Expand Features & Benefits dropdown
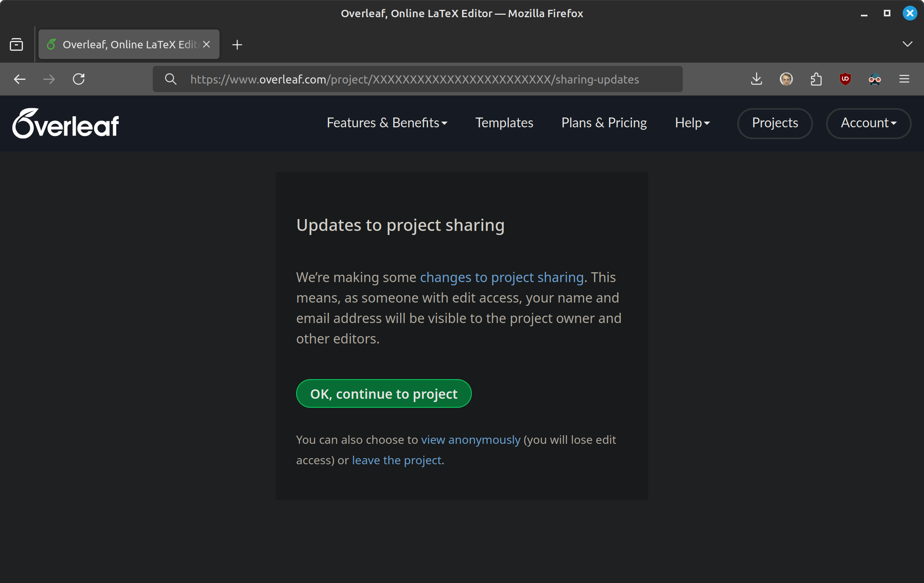Image resolution: width=924 pixels, height=583 pixels. pyautogui.click(x=387, y=123)
